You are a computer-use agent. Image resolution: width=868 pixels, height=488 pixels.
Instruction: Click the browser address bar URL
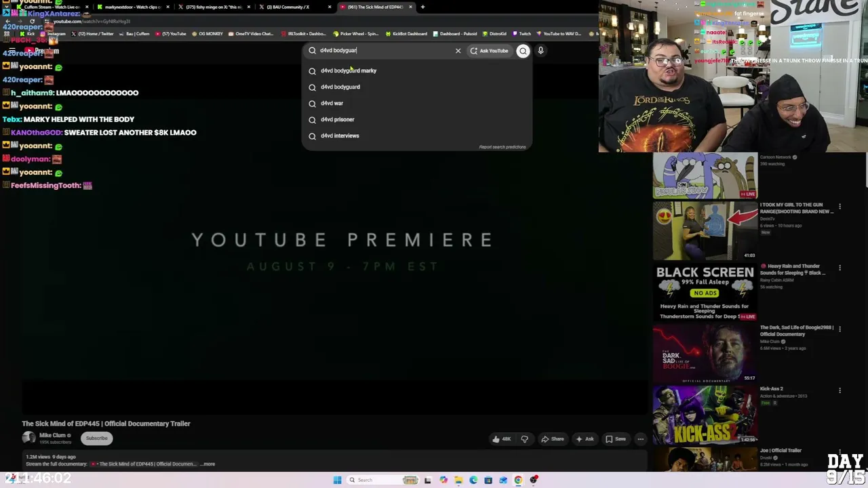[x=92, y=21]
